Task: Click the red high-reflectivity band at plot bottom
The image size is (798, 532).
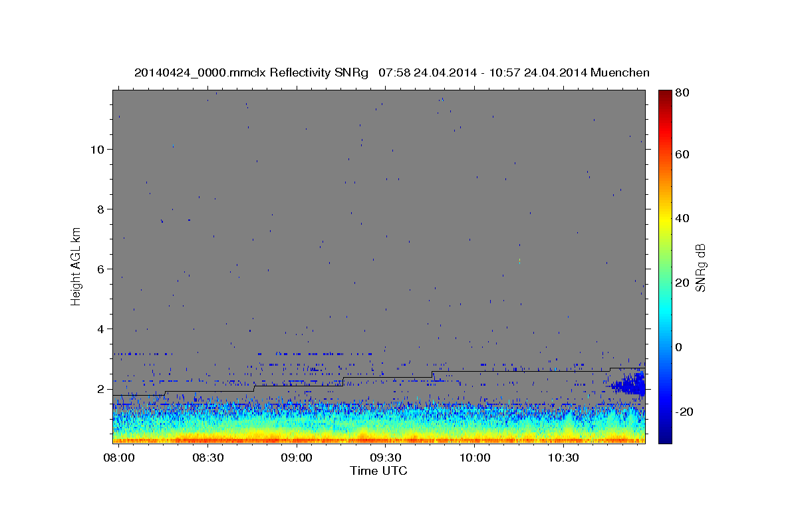Action: [378, 440]
